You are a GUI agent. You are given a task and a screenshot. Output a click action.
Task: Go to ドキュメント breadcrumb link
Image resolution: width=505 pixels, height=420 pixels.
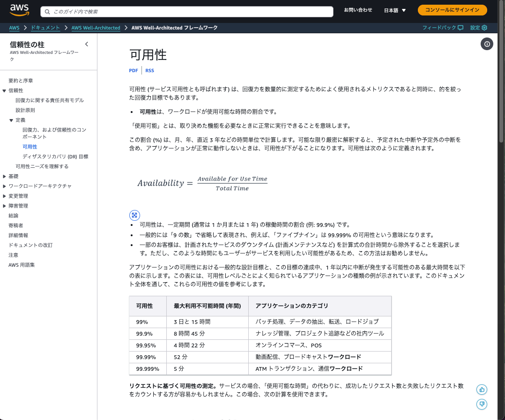45,28
